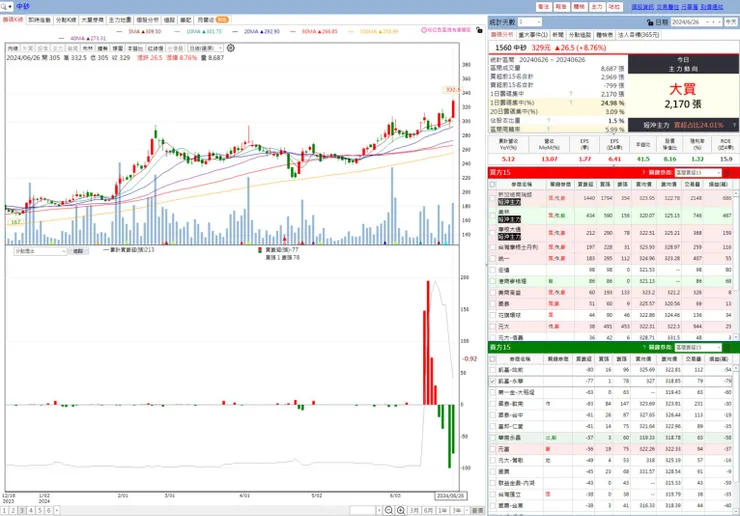This screenshot has height=516, width=740.
Task: Tick checkbox for 第一金-大稻埕 seller row
Action: [493, 392]
